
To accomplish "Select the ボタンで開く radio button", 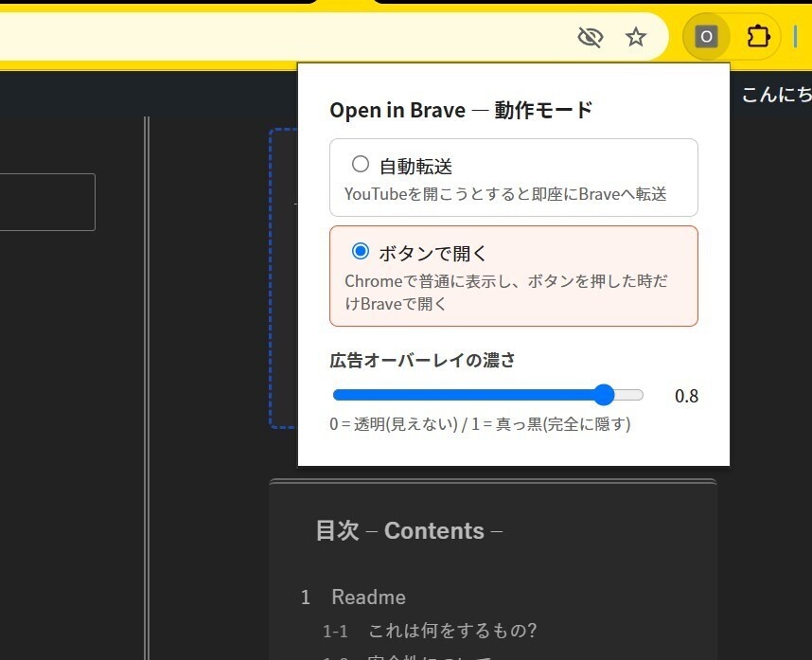I will coord(361,251).
